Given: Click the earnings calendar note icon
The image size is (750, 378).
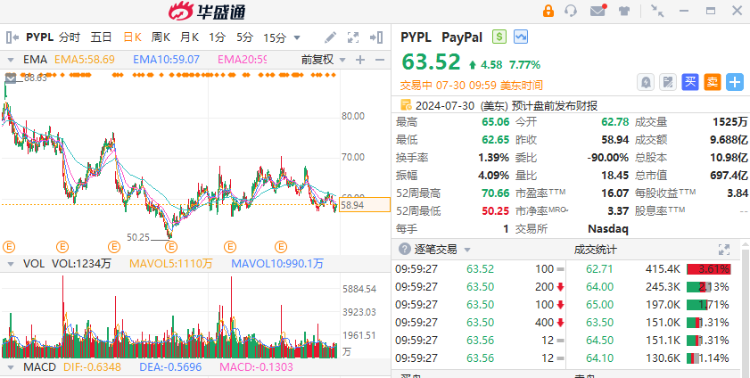Looking at the screenshot, I should point(406,105).
